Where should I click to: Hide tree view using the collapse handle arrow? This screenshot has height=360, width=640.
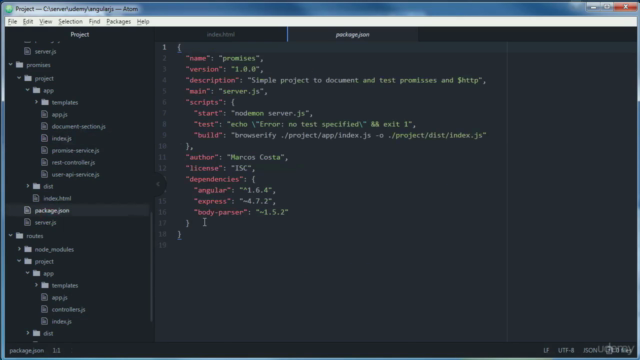click(x=158, y=184)
